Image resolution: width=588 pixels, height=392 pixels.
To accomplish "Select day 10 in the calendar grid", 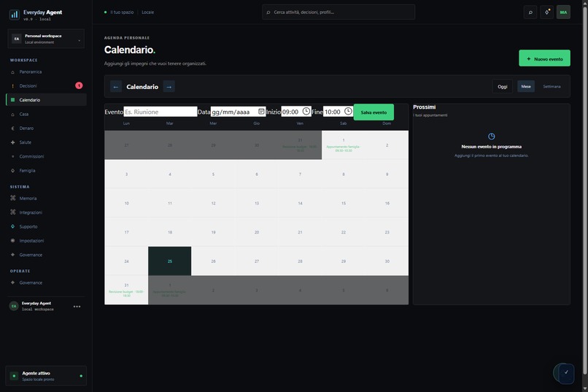I will click(126, 203).
